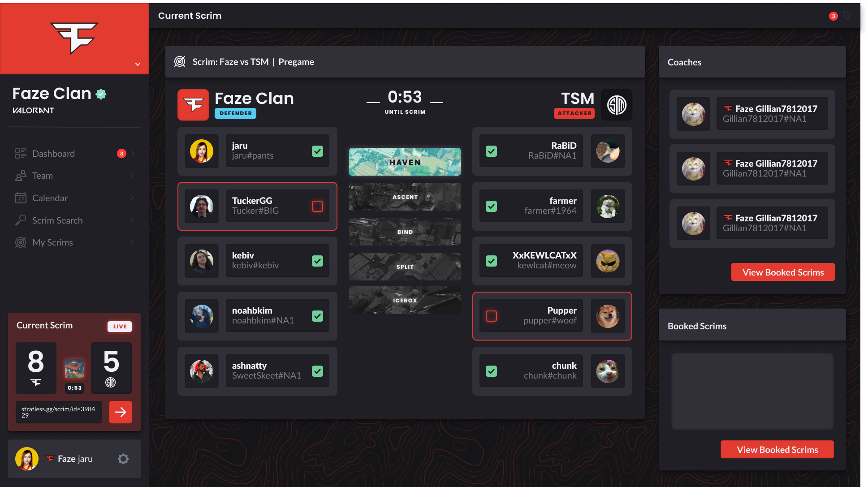868x487 pixels.
Task: Click the Scrim Search magnifier icon
Action: click(20, 220)
